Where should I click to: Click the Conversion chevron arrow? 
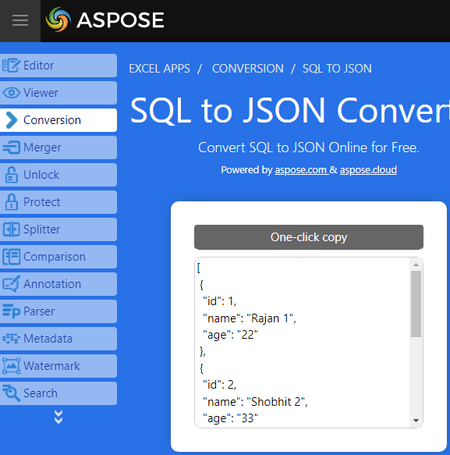tap(11, 120)
